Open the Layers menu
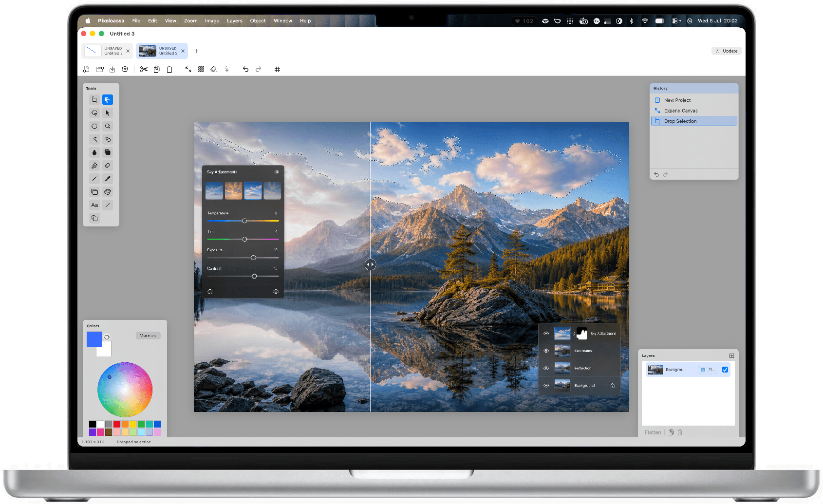This screenshot has width=823, height=504. pos(234,21)
